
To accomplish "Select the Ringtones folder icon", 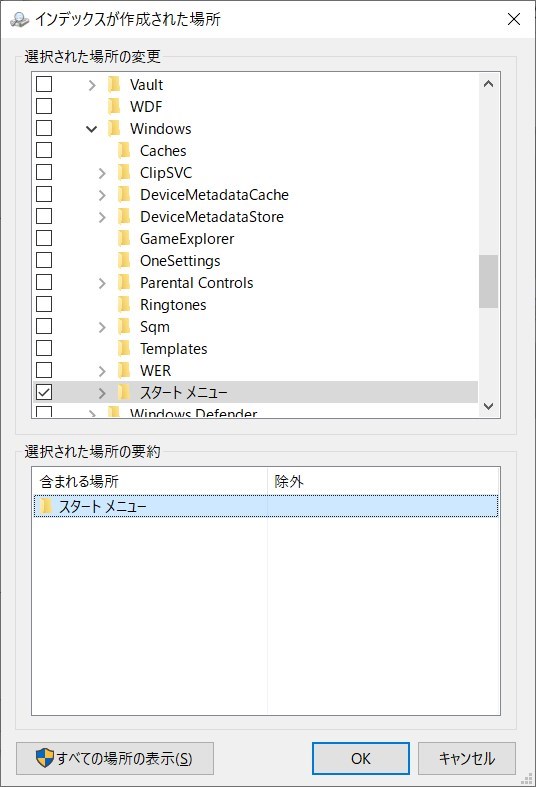I will [124, 305].
